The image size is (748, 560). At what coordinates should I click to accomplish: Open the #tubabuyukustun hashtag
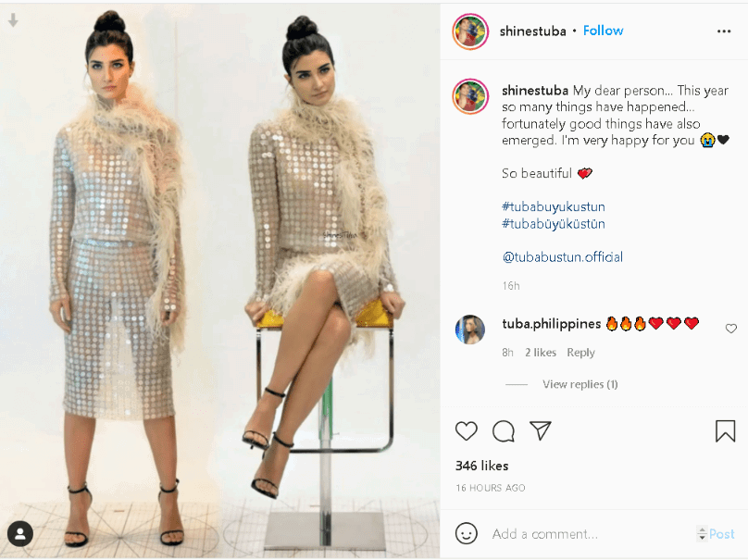(554, 207)
